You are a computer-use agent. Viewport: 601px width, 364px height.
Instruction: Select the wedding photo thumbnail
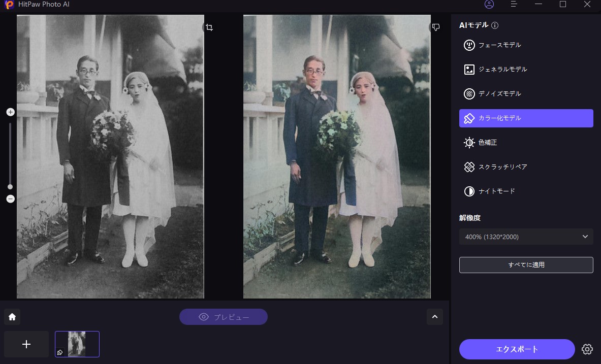77,344
